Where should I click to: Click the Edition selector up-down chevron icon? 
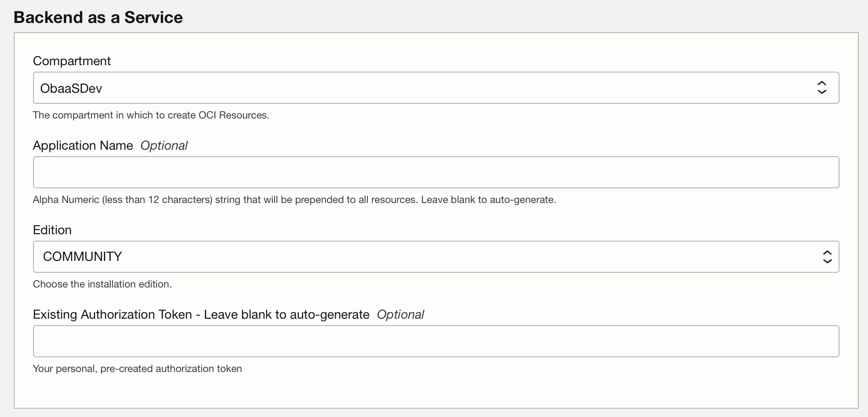pyautogui.click(x=827, y=257)
